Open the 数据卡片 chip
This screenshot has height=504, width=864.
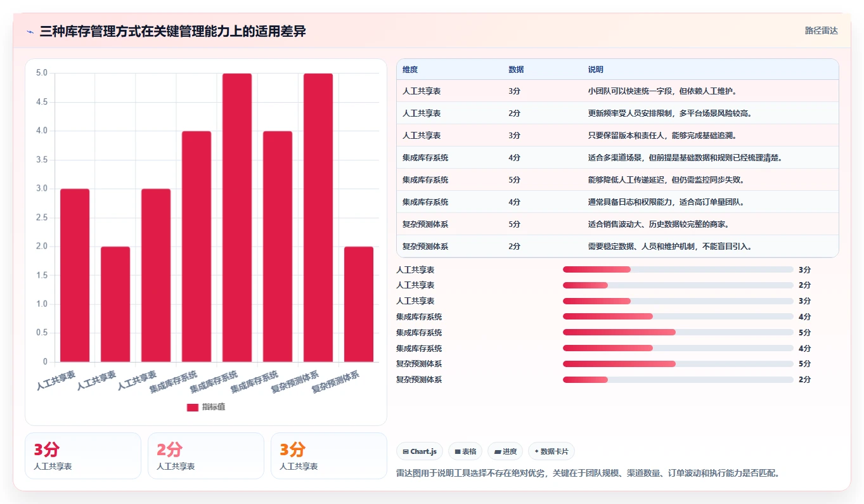pyautogui.click(x=551, y=451)
